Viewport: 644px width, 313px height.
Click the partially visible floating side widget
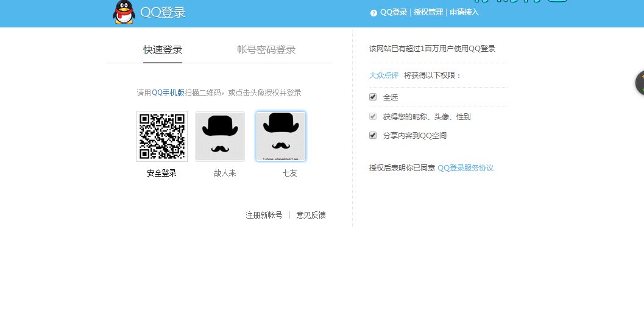[640, 83]
